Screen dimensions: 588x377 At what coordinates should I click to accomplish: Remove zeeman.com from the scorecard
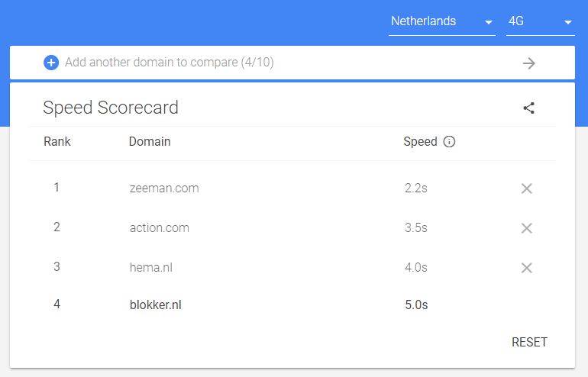coord(526,188)
